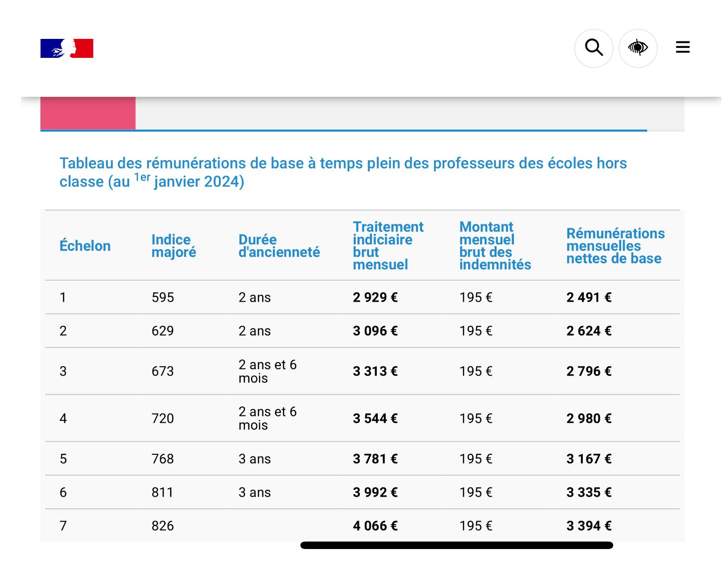The width and height of the screenshot is (728, 561).
Task: Click échelon 5 duration '3 ans'
Action: [254, 459]
